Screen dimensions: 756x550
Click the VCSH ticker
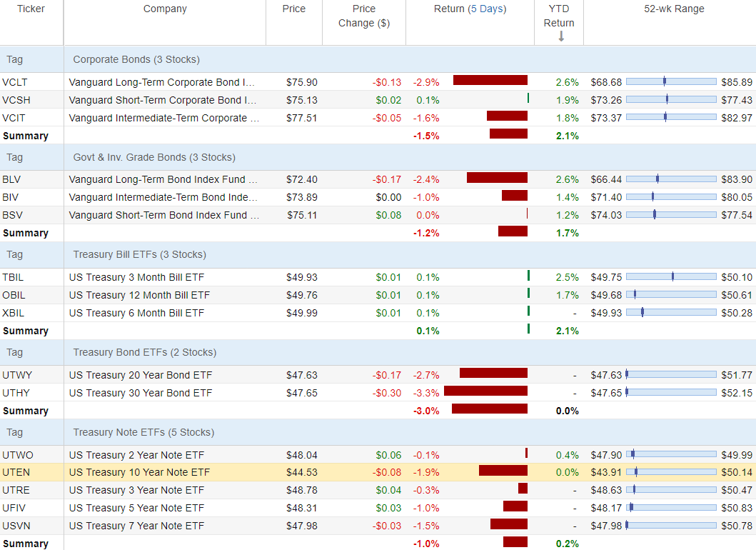[x=16, y=100]
